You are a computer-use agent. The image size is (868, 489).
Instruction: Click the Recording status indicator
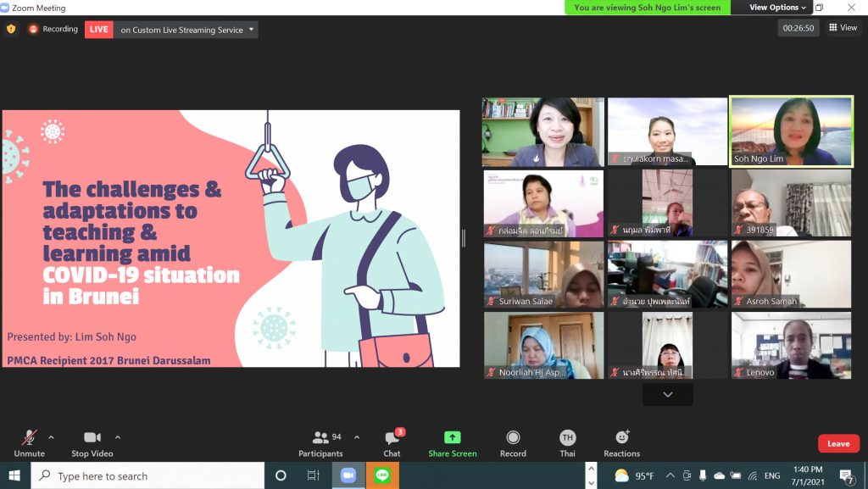tap(53, 30)
